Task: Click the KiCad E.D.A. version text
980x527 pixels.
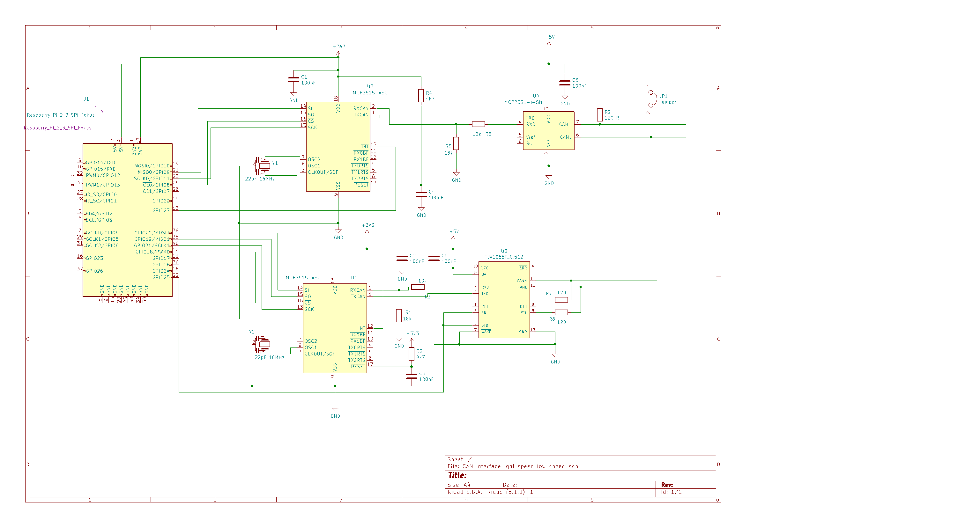Action: click(490, 492)
